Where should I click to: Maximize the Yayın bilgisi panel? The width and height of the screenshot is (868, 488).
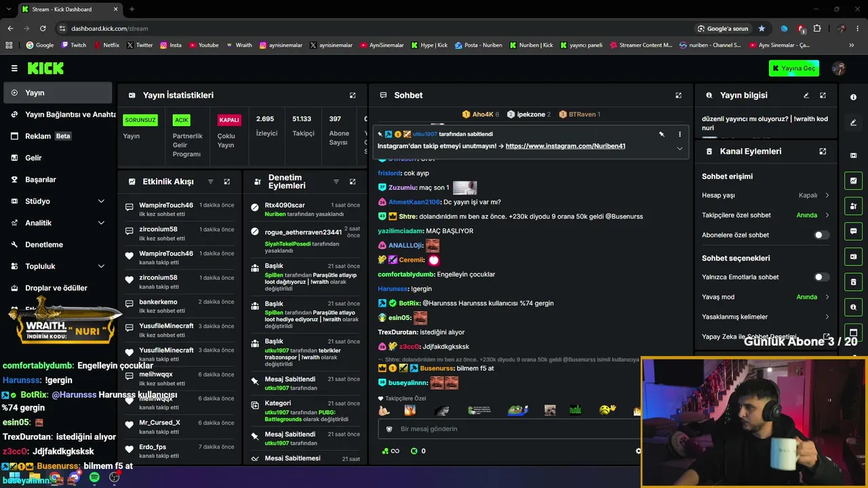pos(823,96)
